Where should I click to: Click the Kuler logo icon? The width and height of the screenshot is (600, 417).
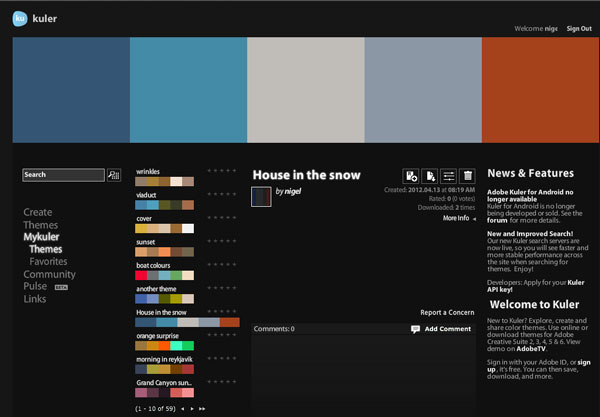(19, 18)
